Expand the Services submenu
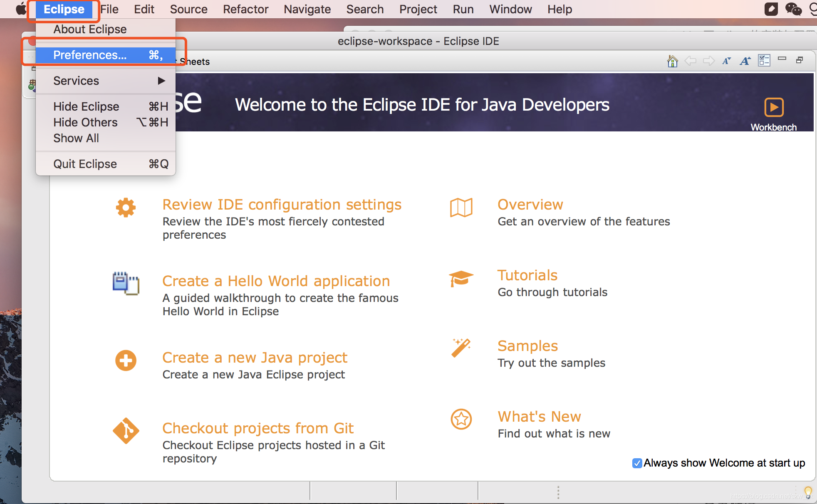817x504 pixels. click(107, 80)
